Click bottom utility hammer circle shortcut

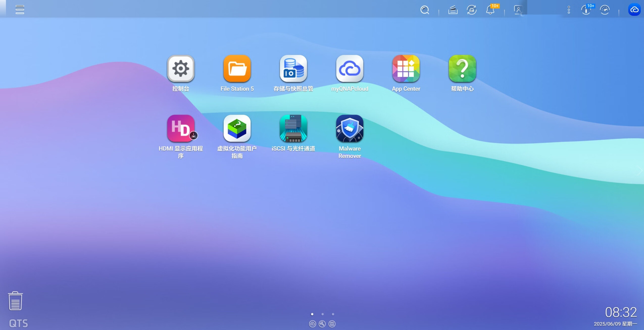coord(322,324)
